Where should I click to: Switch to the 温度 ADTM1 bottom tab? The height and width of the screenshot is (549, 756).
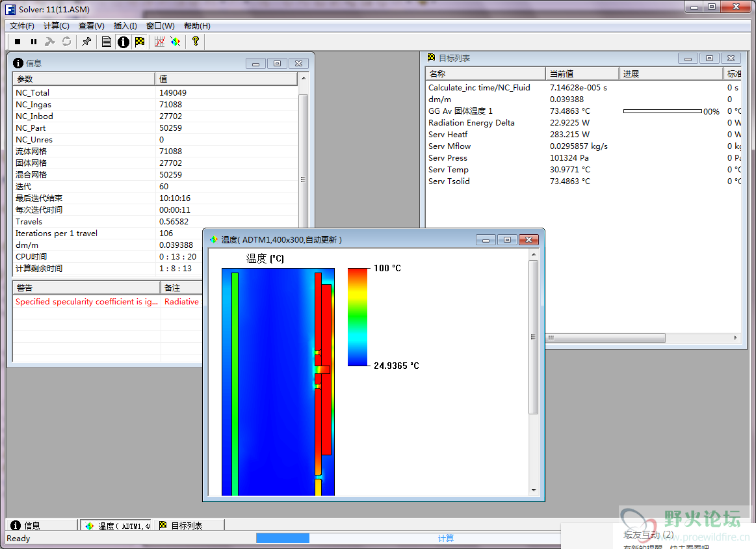116,526
